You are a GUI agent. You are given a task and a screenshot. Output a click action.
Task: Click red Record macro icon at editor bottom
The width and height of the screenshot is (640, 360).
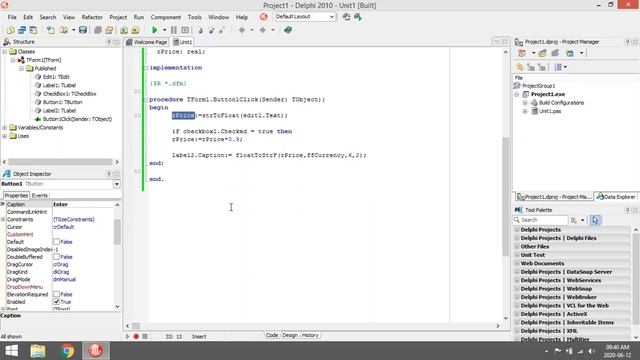pos(136,336)
